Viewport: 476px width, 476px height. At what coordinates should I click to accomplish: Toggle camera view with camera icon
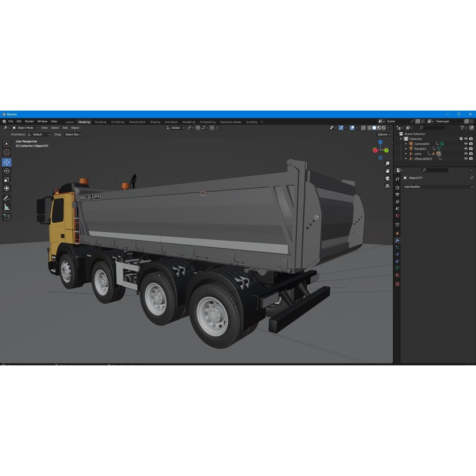click(387, 178)
